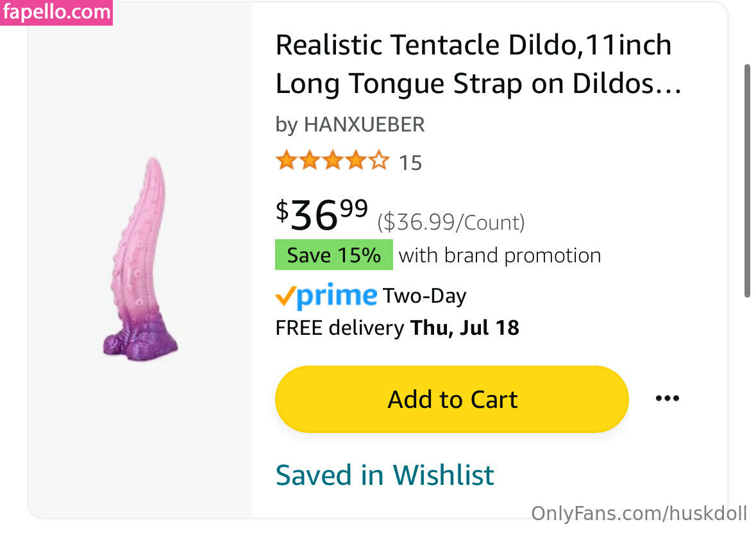The width and height of the screenshot is (756, 533).
Task: Click the vertical scrollbar on the right
Action: pos(746,180)
